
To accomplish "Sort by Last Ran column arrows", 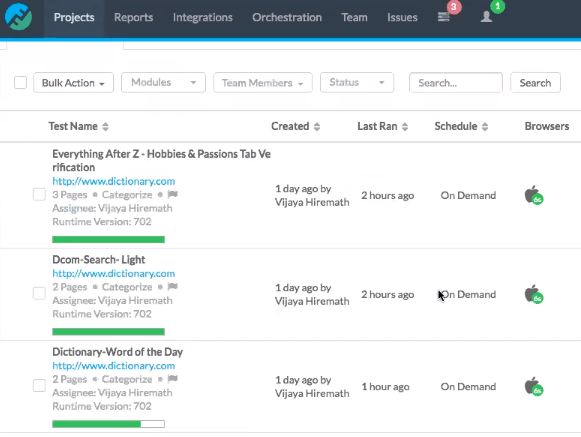I will (x=405, y=127).
